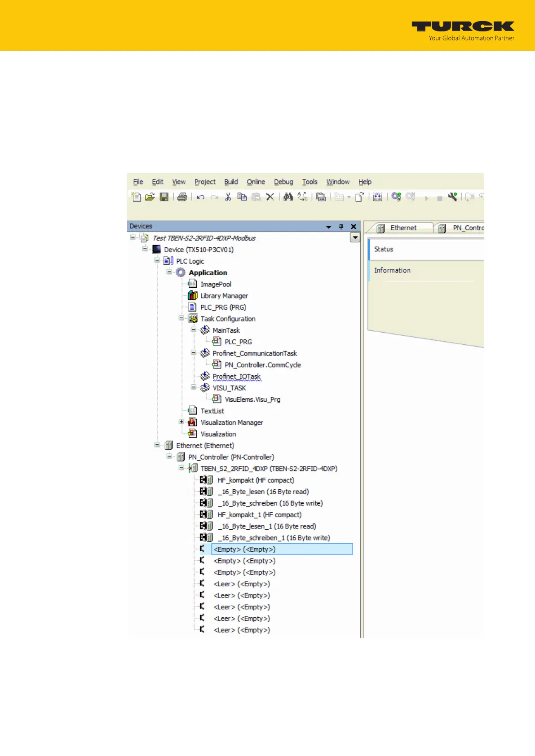
Task: Open the dropdown button beside the project name
Action: pyautogui.click(x=355, y=237)
